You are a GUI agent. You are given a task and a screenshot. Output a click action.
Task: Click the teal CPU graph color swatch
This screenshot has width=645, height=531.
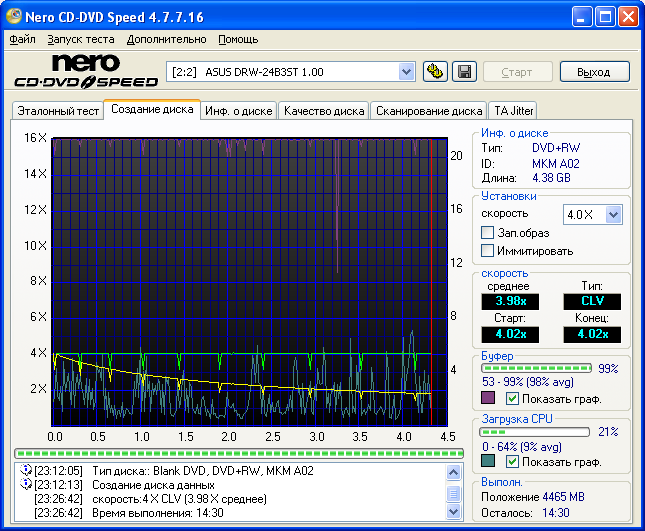[x=488, y=462]
